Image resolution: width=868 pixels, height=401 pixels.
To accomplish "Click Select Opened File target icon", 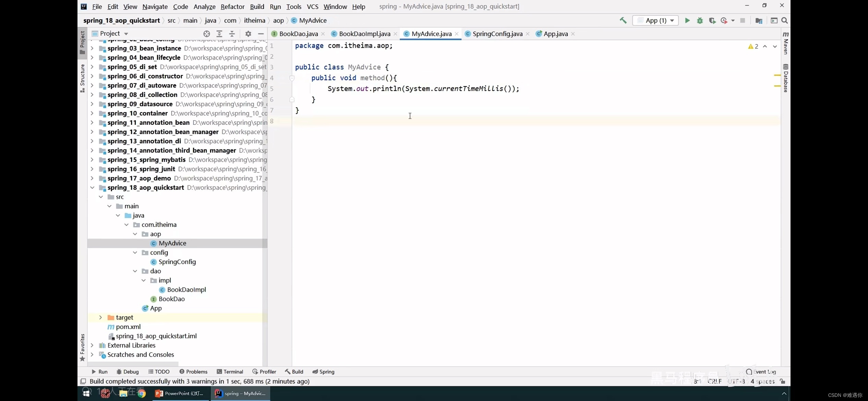I will [x=206, y=34].
